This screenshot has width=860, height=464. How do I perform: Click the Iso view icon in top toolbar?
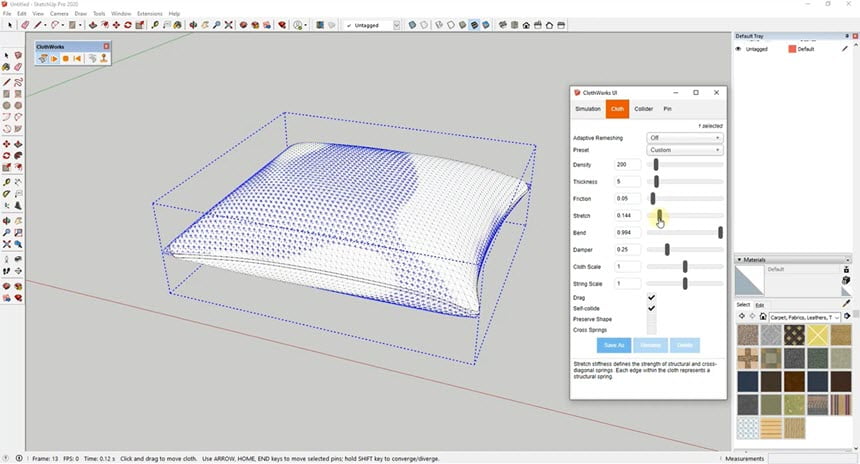[x=502, y=25]
